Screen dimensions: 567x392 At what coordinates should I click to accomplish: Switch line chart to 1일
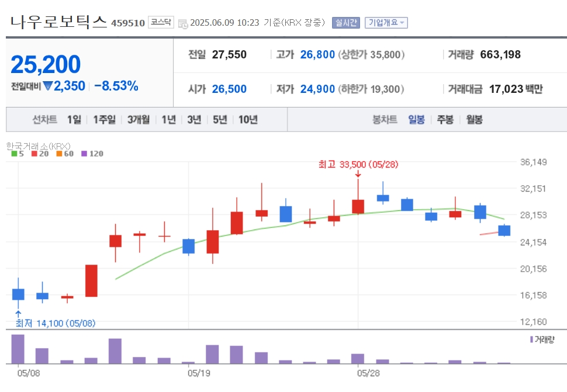[74, 120]
